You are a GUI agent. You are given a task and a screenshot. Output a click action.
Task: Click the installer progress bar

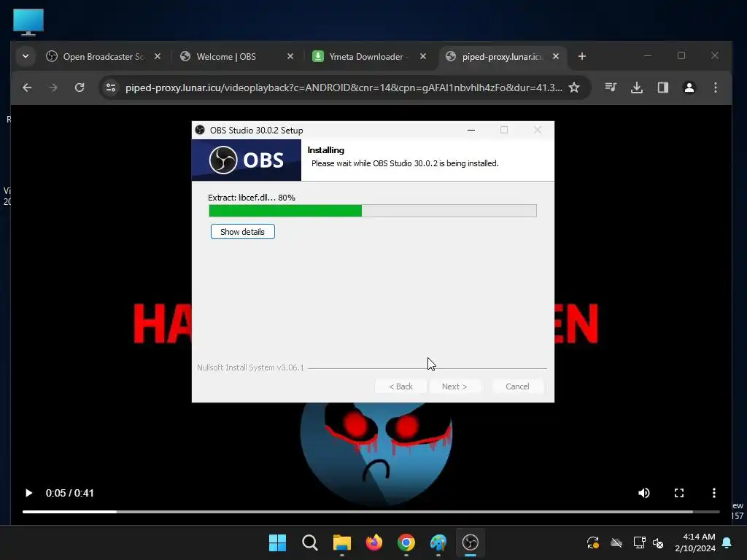point(373,211)
